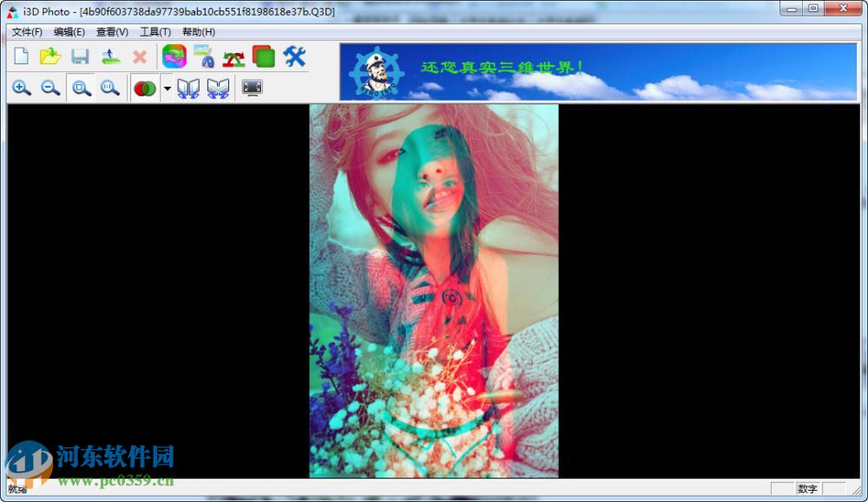Open the 查看(V) menu

click(113, 31)
